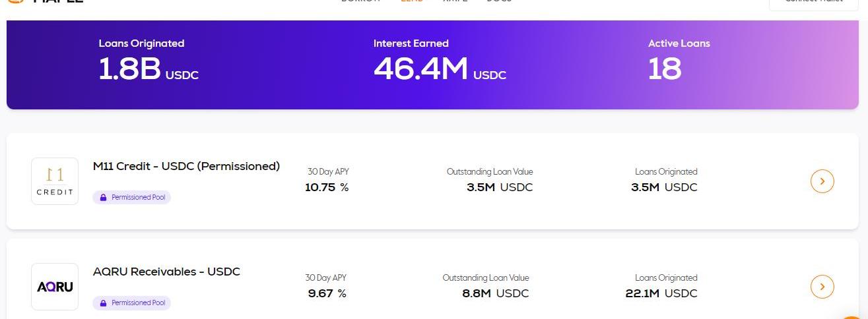Select the orange LEND navigation tab
This screenshot has width=868, height=319.
412,1
